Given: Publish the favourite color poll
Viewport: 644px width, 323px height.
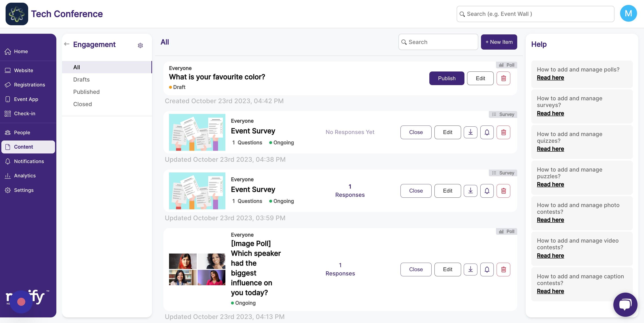Looking at the screenshot, I should click(x=447, y=78).
